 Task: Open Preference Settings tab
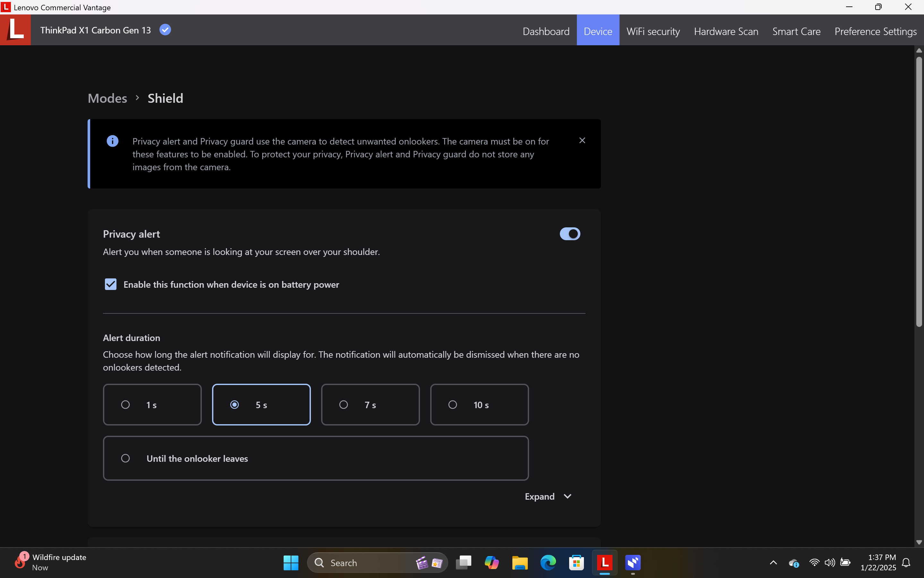[x=875, y=31]
